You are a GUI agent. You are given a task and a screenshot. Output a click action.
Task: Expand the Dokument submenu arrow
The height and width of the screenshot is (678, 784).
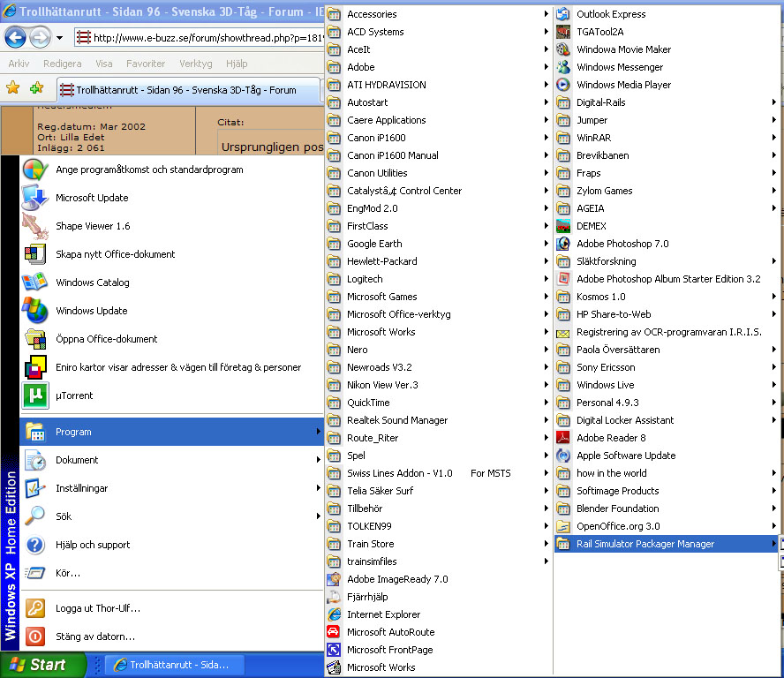click(318, 460)
